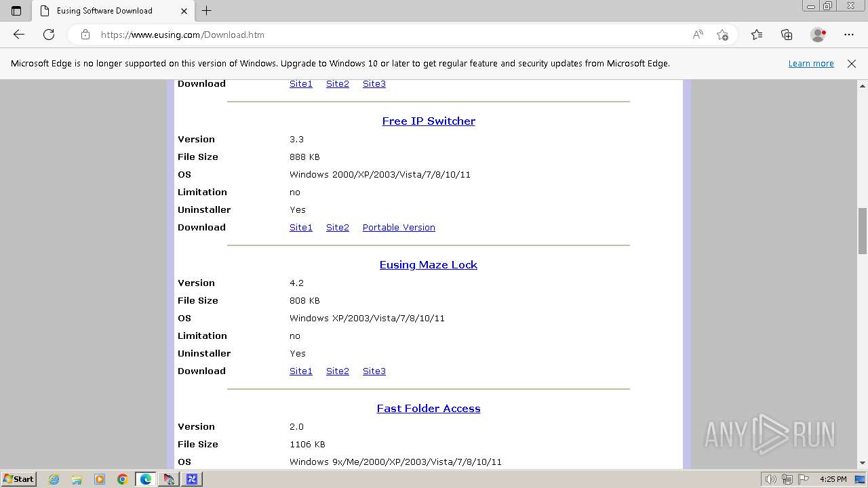Open a new browser tab
The width and height of the screenshot is (868, 488).
coord(207,11)
